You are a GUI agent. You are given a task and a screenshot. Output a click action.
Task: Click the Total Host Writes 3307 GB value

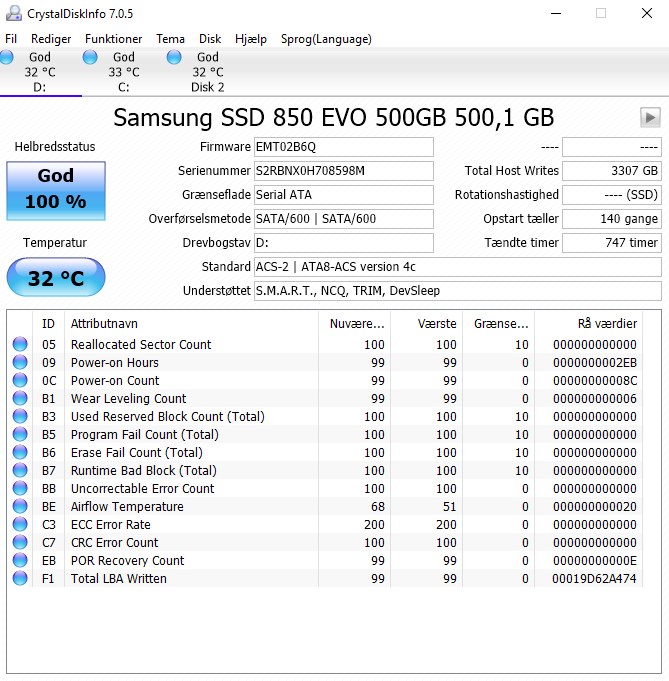coord(612,171)
